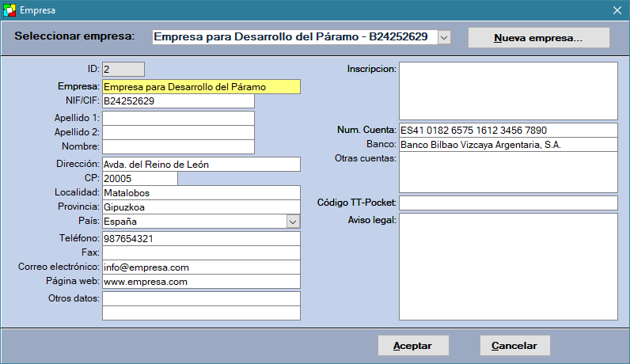Click the Teléfono number field
630x364 pixels.
(201, 239)
